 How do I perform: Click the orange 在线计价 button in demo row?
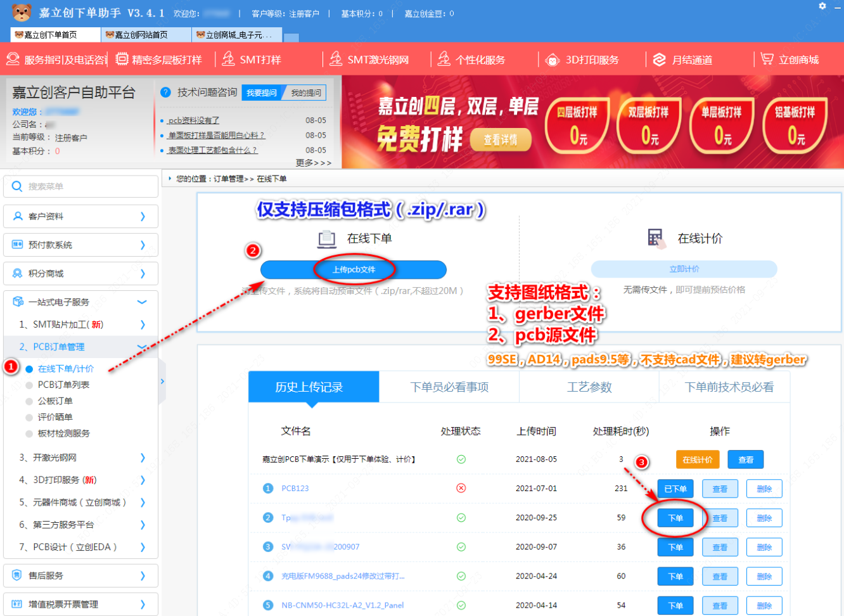point(698,459)
